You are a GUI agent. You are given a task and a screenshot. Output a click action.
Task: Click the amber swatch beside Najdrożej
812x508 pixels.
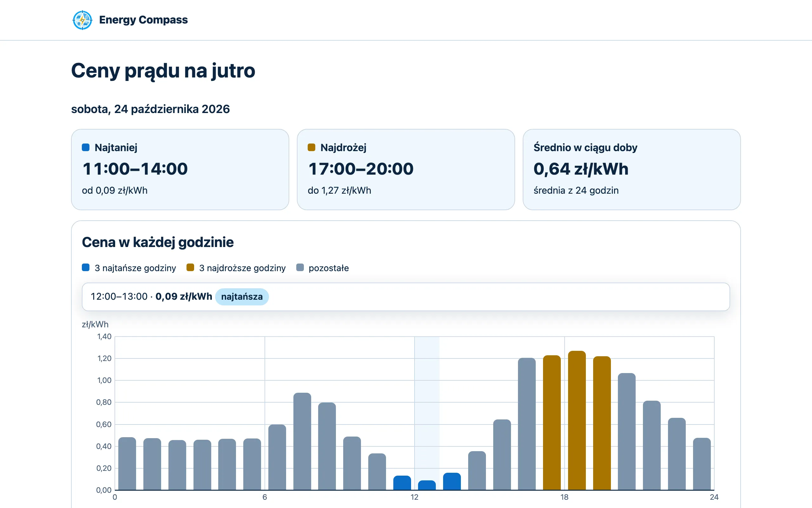click(x=311, y=148)
